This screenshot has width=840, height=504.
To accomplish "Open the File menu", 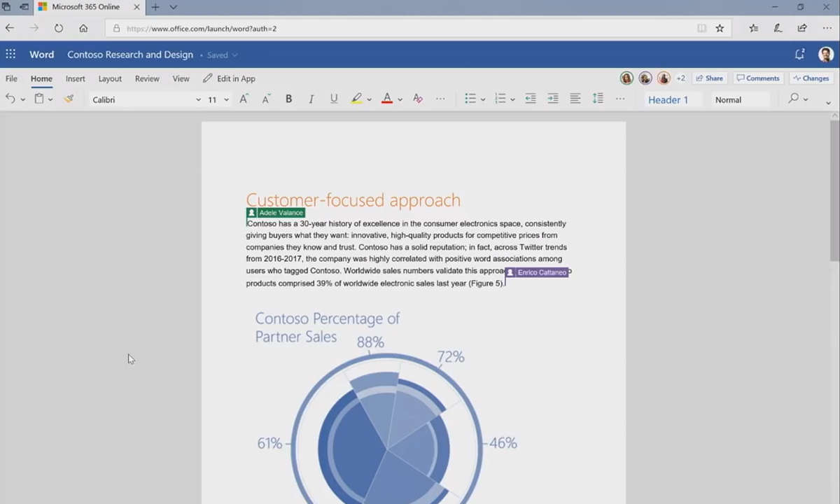I will [x=12, y=78].
